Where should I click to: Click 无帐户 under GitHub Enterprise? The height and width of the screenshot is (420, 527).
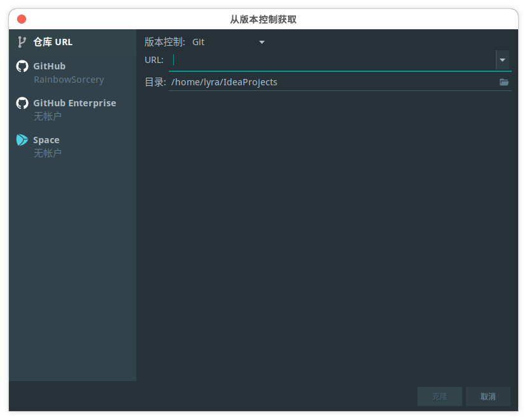(x=47, y=116)
